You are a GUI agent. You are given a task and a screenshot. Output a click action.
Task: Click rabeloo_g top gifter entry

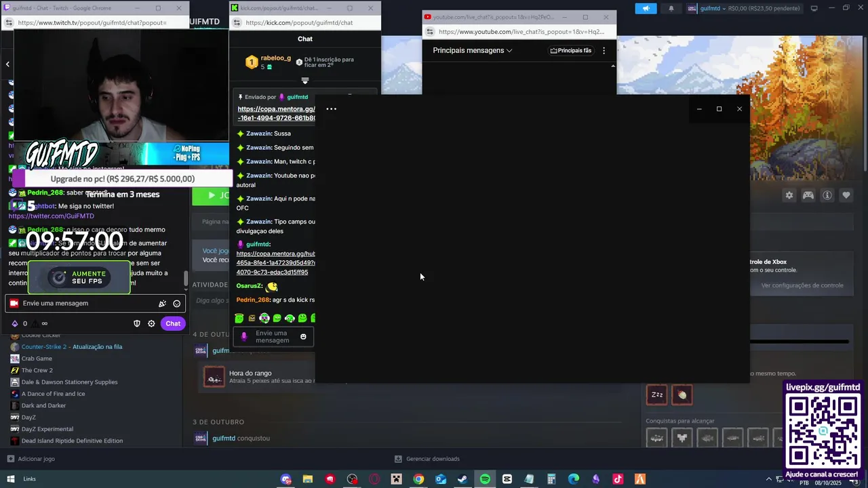268,62
